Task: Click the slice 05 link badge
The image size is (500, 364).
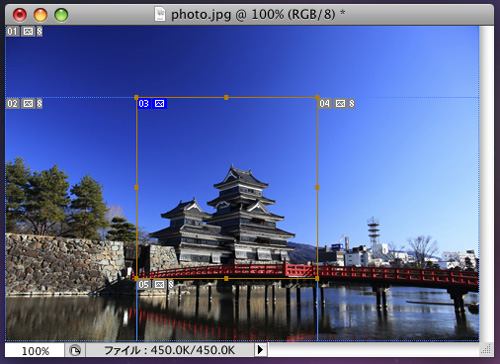Action: pos(171,284)
